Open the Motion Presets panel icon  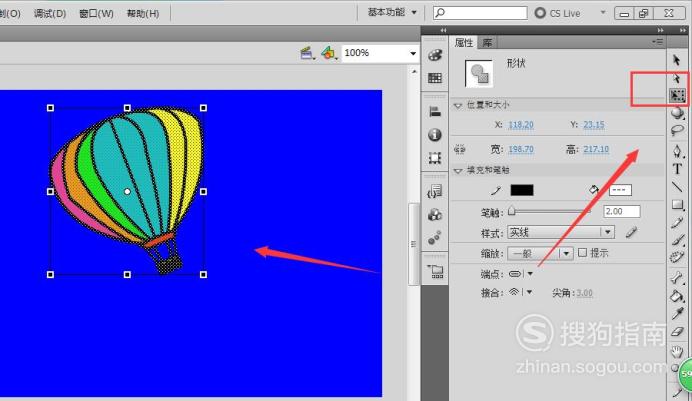[x=435, y=238]
